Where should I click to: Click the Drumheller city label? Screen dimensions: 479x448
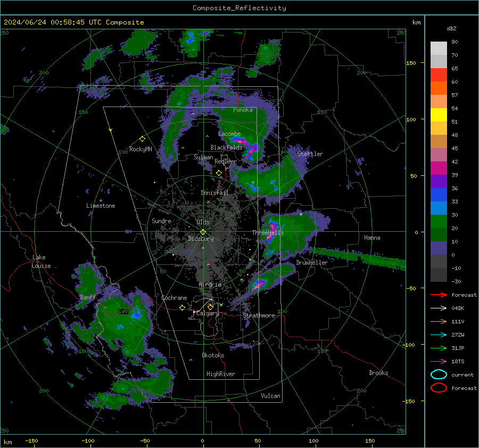(312, 263)
